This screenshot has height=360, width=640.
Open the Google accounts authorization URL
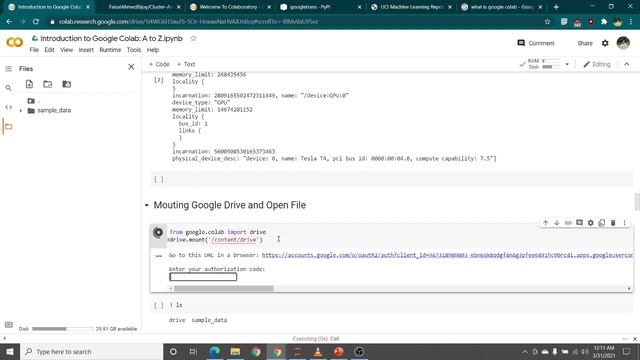447,255
